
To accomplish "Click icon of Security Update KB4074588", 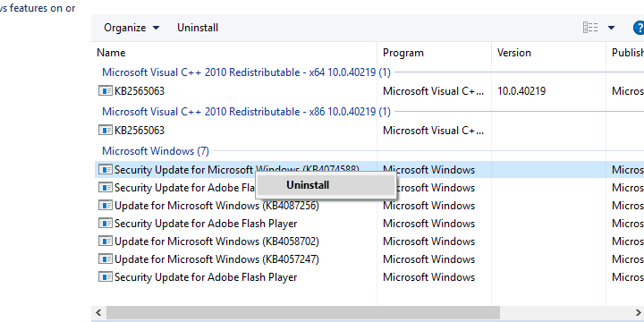I will point(106,169).
